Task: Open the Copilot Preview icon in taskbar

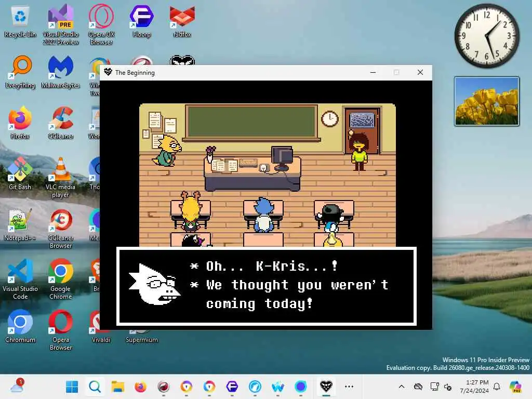Action: pos(515,387)
